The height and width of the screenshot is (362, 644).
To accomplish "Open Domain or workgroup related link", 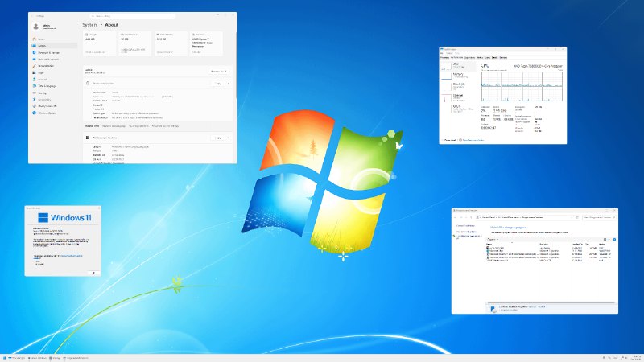I will click(114, 126).
